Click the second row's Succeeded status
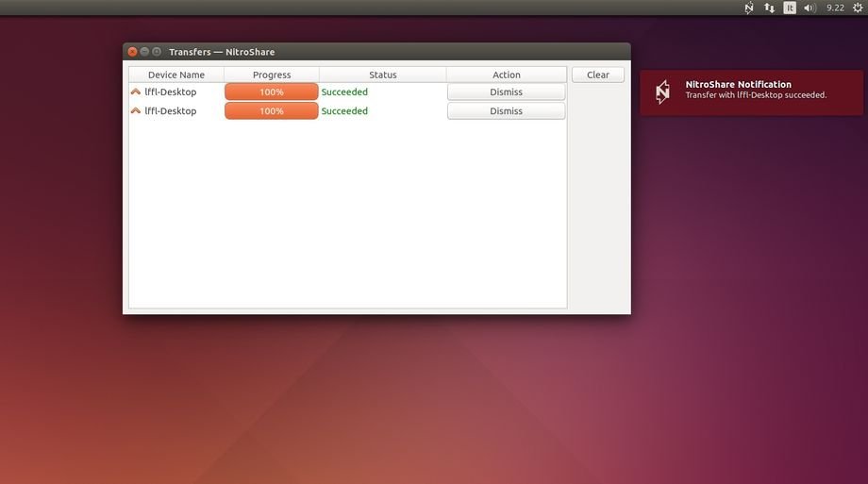 coord(344,110)
